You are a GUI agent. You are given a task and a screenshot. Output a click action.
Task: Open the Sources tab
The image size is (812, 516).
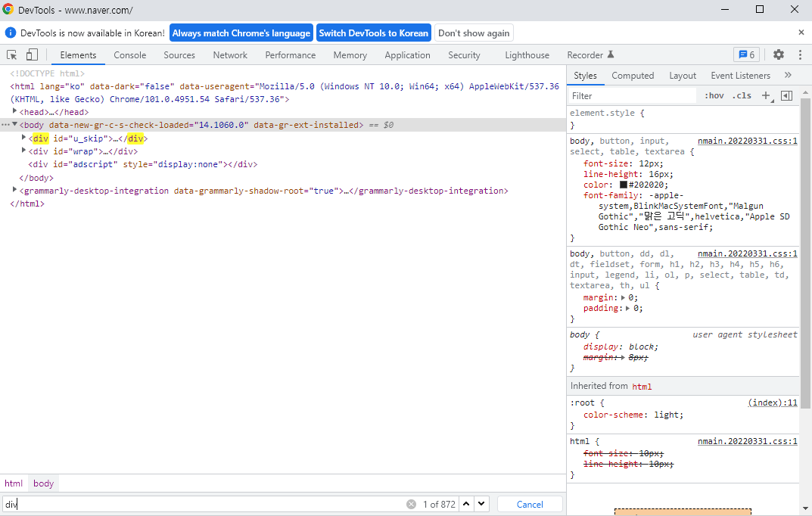[x=179, y=55]
